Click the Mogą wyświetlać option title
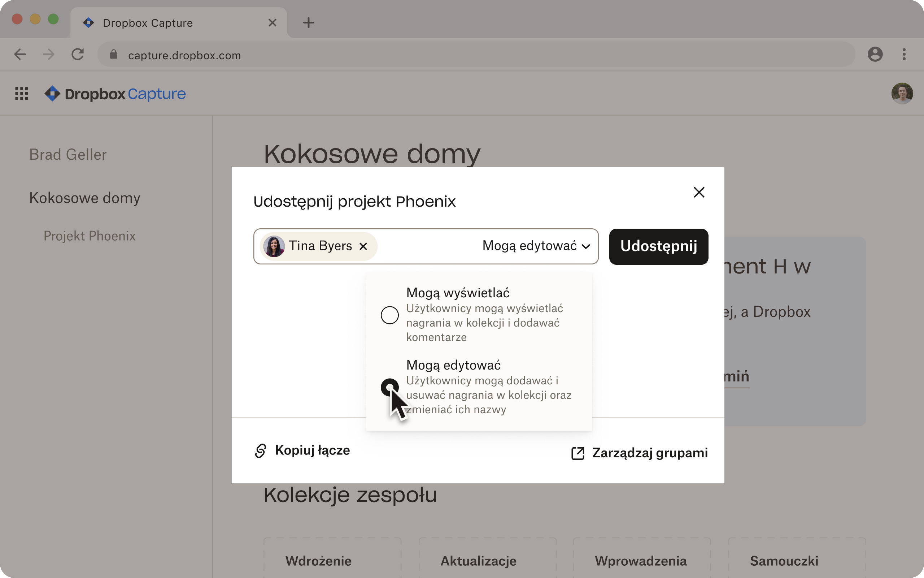This screenshot has height=578, width=924. pos(457,293)
